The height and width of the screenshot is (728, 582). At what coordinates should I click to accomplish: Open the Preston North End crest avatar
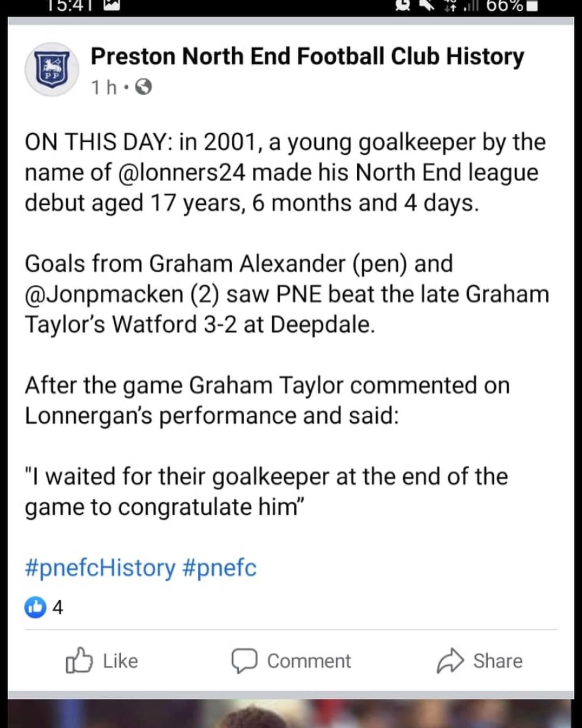coord(52,70)
